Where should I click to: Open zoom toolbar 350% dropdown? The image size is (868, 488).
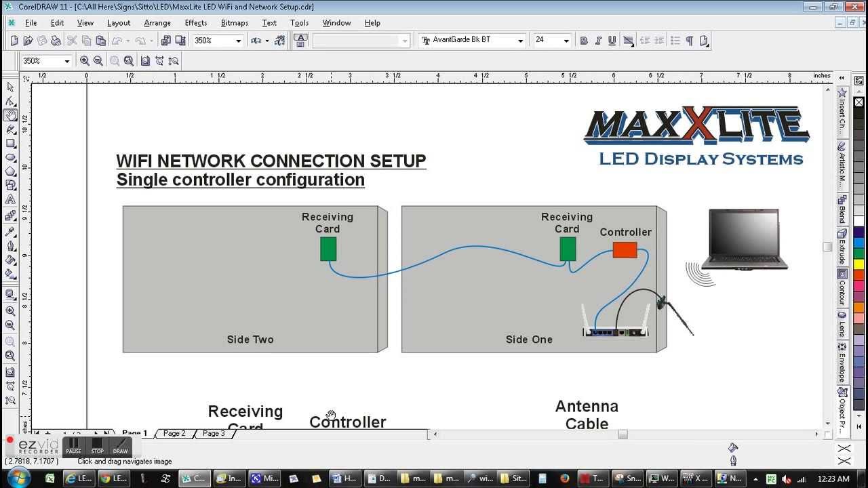[66, 61]
